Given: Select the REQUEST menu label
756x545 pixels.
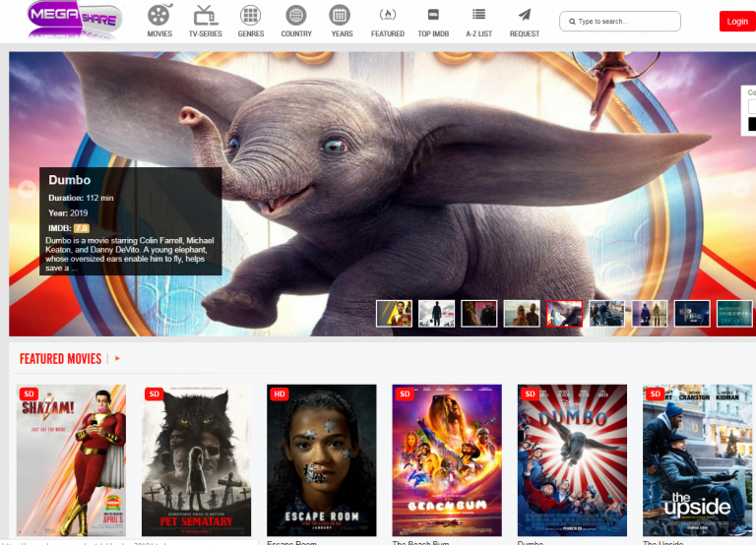Looking at the screenshot, I should click(x=525, y=33).
